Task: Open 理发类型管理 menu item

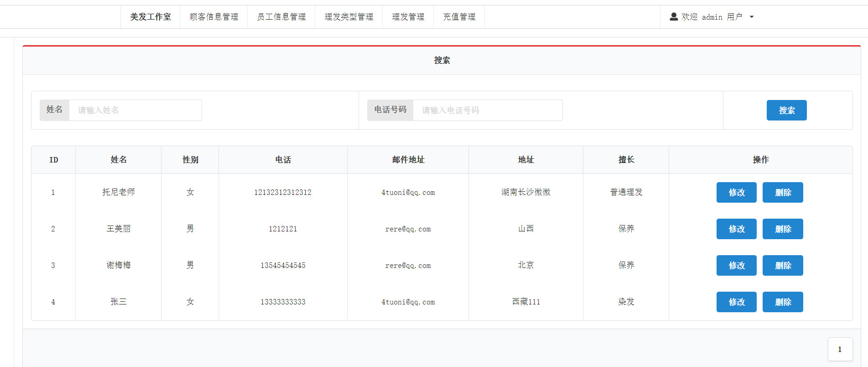Action: 349,17
